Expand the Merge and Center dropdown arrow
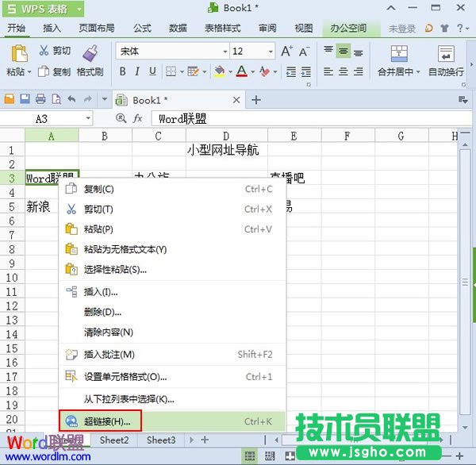Screen dimensions: 476x465 pos(418,72)
